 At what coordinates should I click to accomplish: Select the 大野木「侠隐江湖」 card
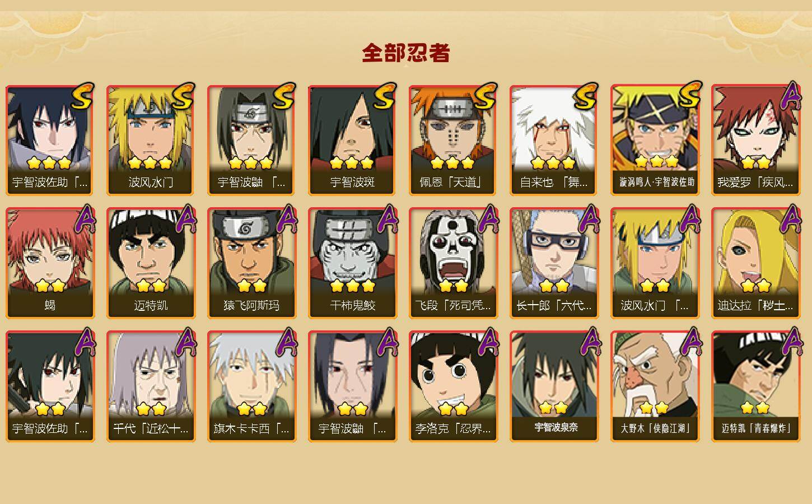coord(655,386)
